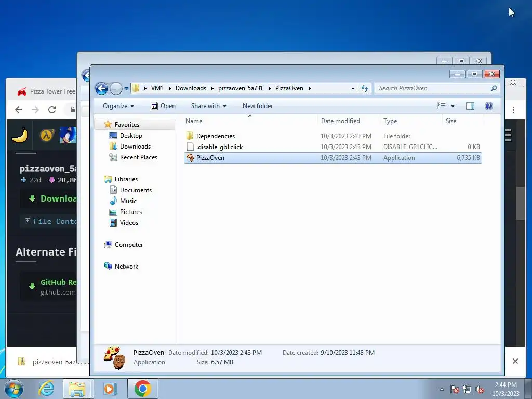The height and width of the screenshot is (399, 532).
Task: Open the view options dropdown arrow
Action: pyautogui.click(x=453, y=106)
